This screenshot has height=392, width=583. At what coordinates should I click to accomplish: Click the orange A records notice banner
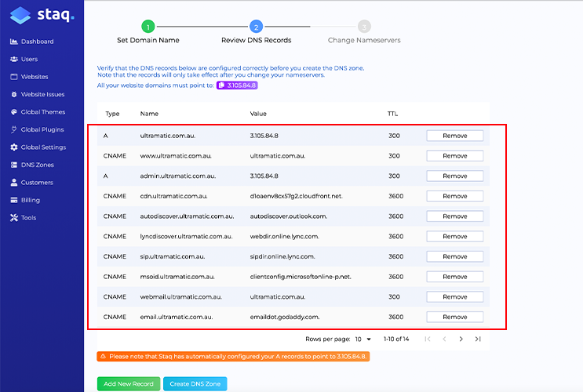(233, 357)
